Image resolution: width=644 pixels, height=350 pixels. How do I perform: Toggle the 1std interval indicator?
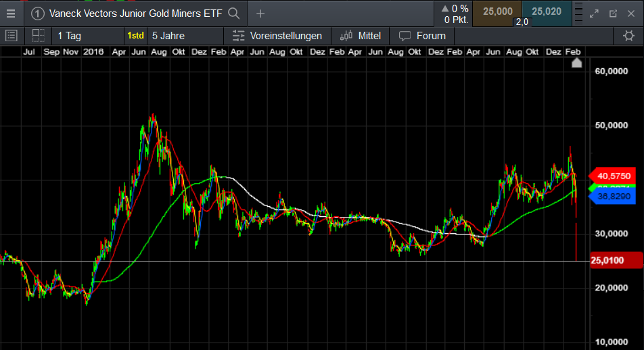(x=135, y=36)
